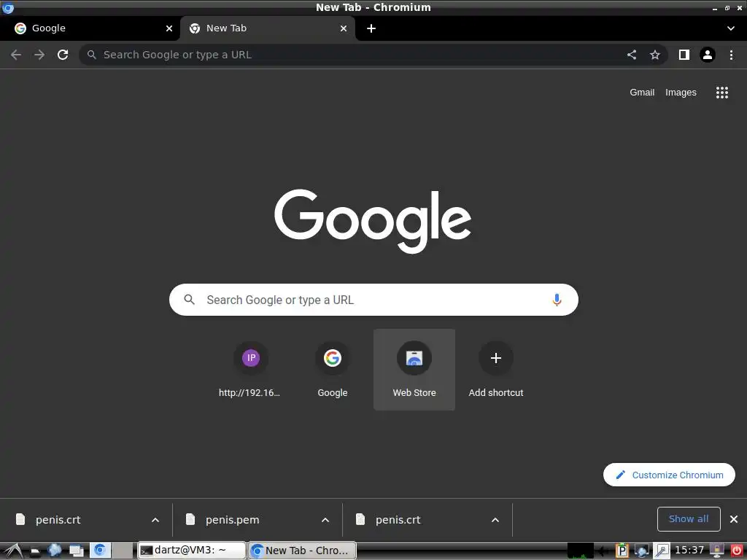The image size is (747, 560).
Task: Switch to the Google tab
Action: click(90, 28)
